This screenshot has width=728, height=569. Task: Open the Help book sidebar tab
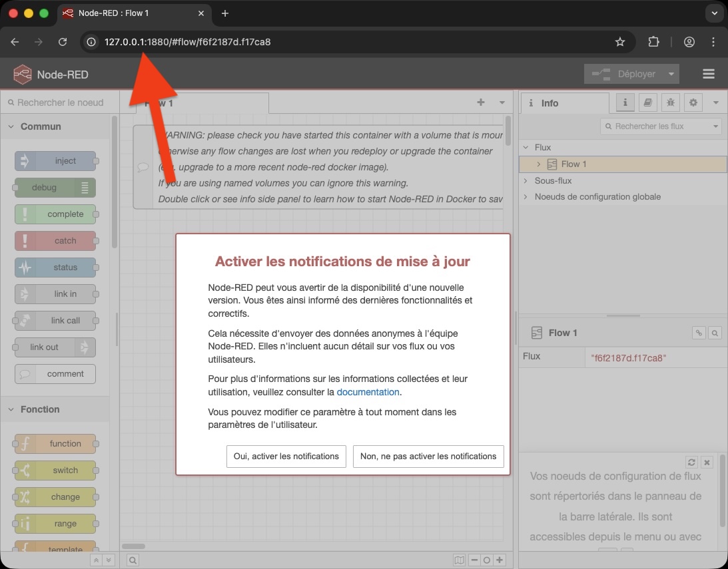(x=647, y=103)
